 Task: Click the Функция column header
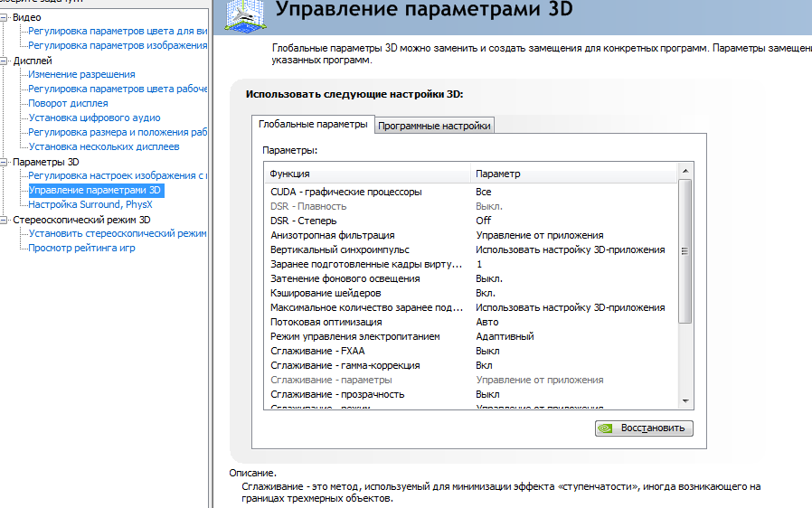367,174
